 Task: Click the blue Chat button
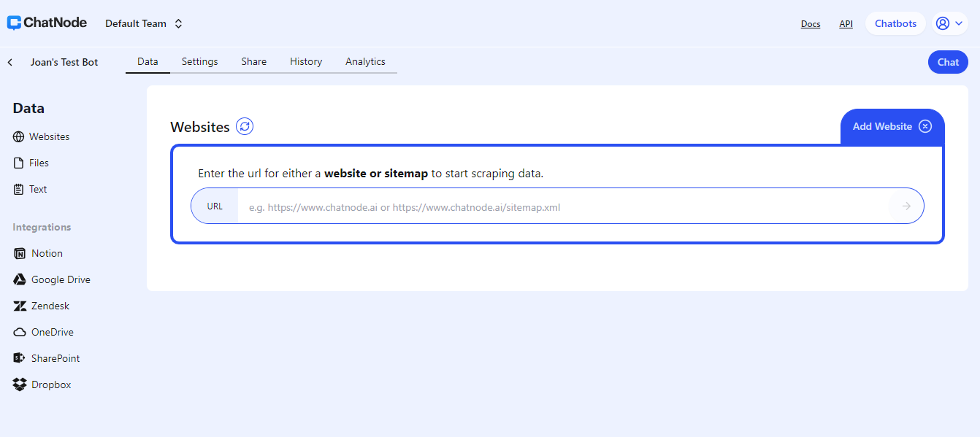click(x=948, y=62)
